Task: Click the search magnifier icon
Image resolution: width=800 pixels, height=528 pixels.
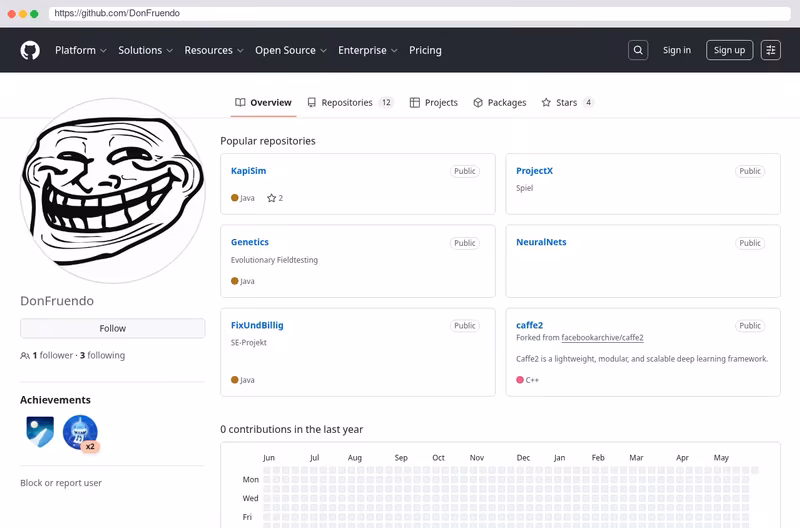Action: 638,50
